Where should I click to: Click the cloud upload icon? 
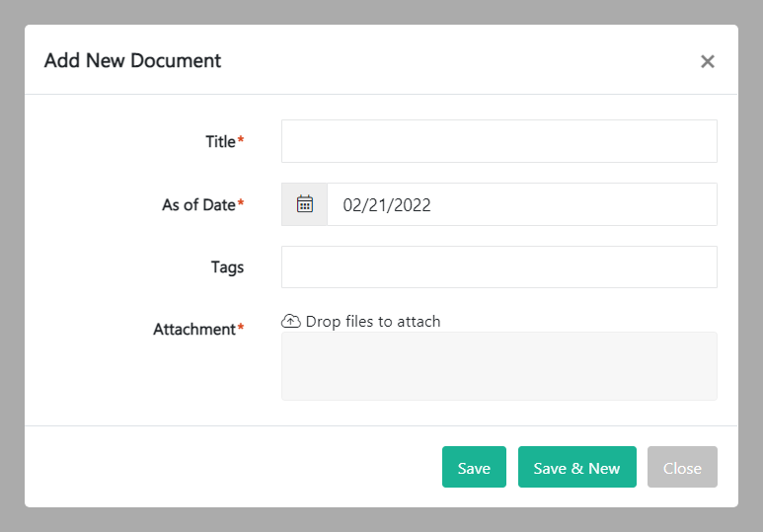click(x=291, y=321)
